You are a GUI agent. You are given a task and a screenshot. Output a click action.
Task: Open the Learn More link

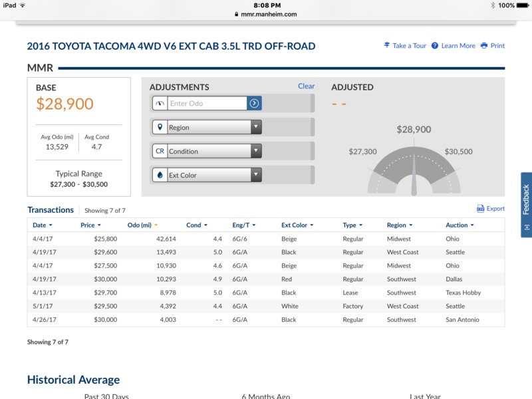point(458,45)
